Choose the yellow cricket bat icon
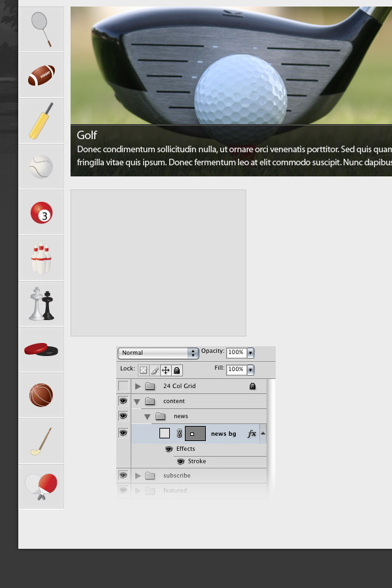The width and height of the screenshot is (392, 588). click(41, 121)
